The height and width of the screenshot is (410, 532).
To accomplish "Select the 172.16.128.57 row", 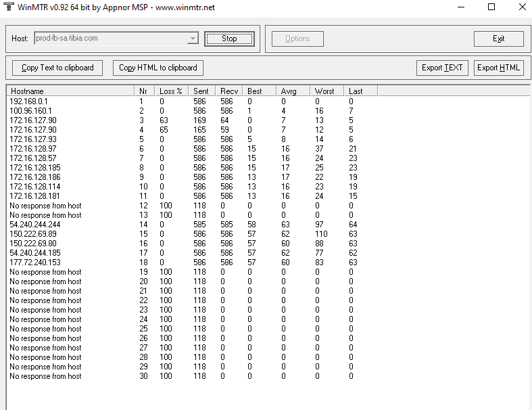I will (x=192, y=158).
